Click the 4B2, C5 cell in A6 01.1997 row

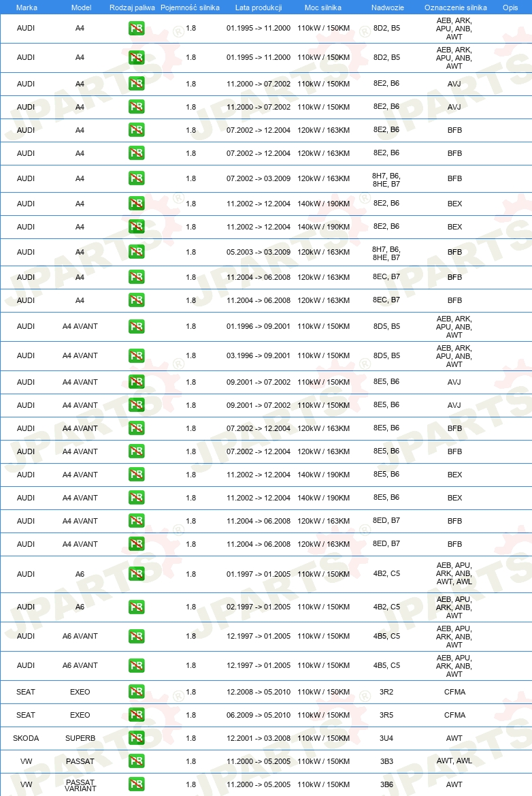[386, 573]
